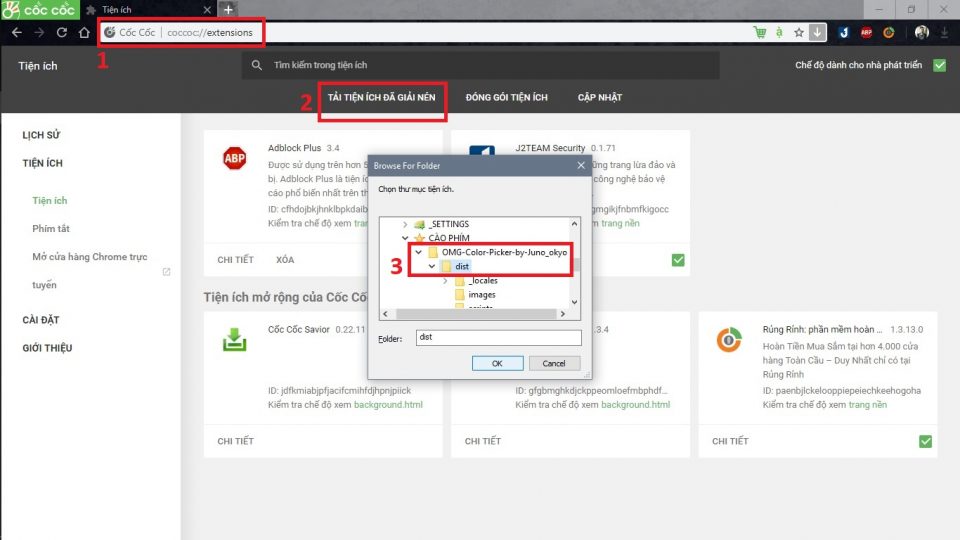Image resolution: width=960 pixels, height=540 pixels.
Task: Click CHI TIẾT for Adblock Plus
Action: click(x=235, y=260)
